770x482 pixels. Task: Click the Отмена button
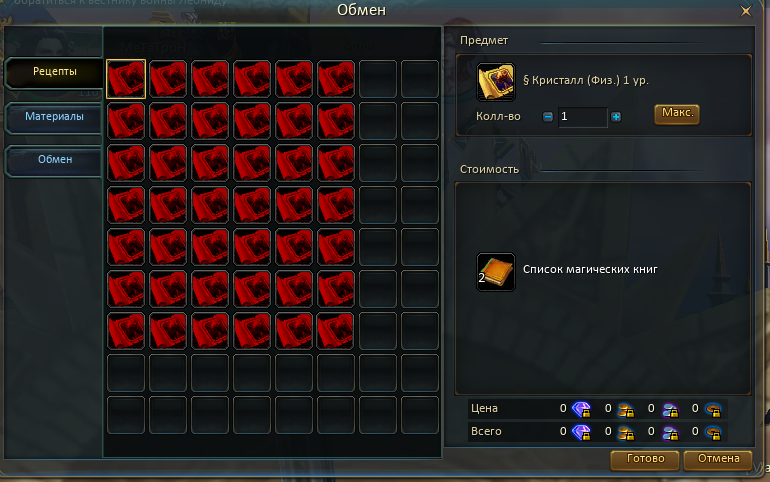tap(718, 459)
